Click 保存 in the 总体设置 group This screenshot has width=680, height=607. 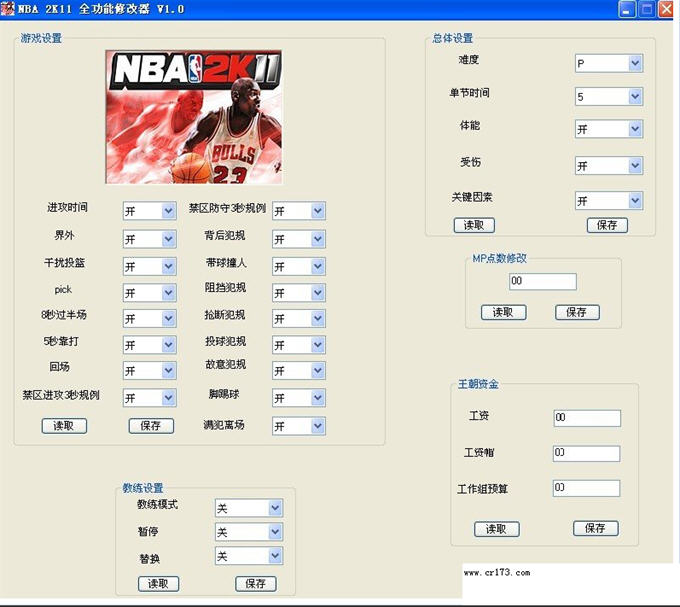click(607, 225)
